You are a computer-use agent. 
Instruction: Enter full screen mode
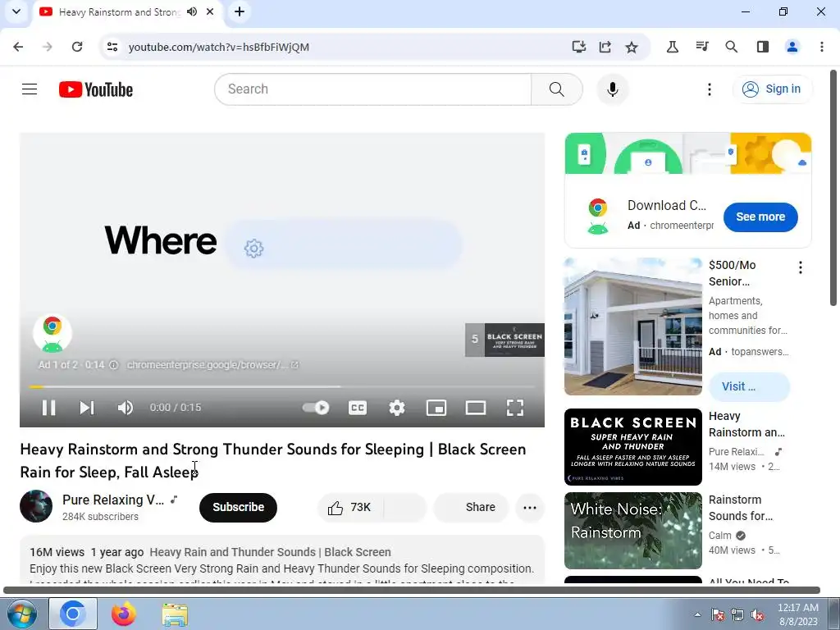click(x=515, y=408)
